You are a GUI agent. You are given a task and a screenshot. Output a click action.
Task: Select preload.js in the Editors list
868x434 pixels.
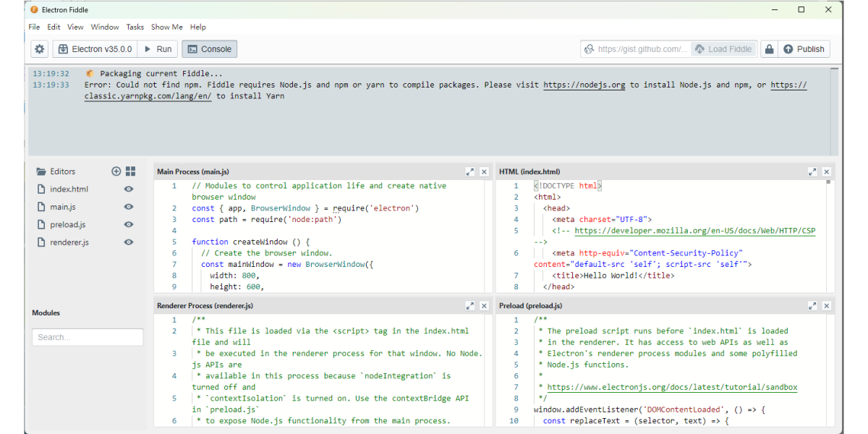(x=67, y=225)
